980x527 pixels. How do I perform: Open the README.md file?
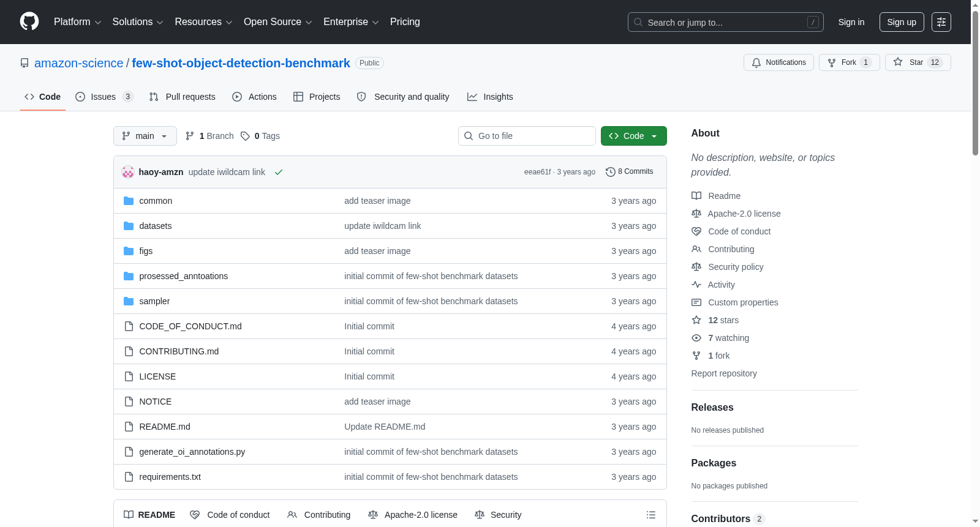click(164, 427)
